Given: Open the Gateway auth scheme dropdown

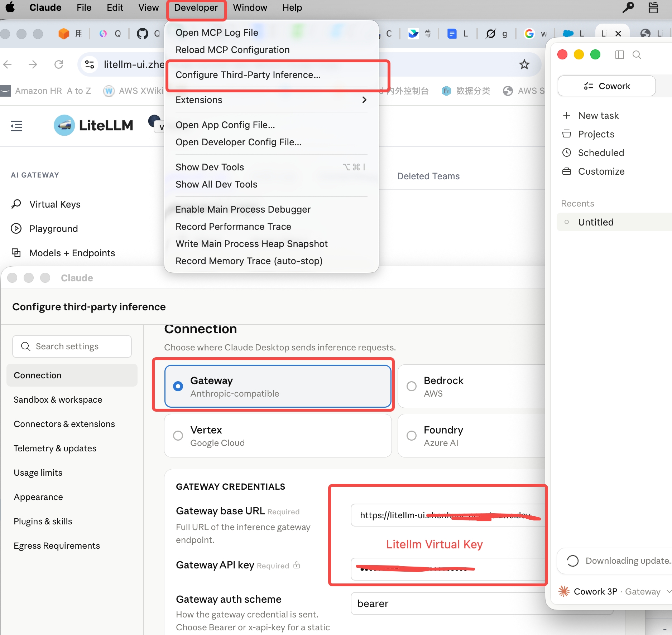Looking at the screenshot, I should tap(448, 604).
